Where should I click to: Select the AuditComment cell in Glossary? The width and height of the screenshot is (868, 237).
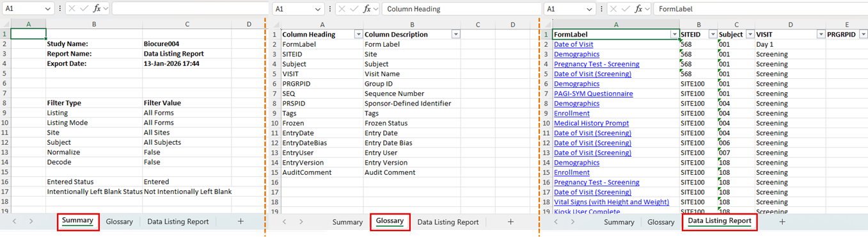click(322, 172)
